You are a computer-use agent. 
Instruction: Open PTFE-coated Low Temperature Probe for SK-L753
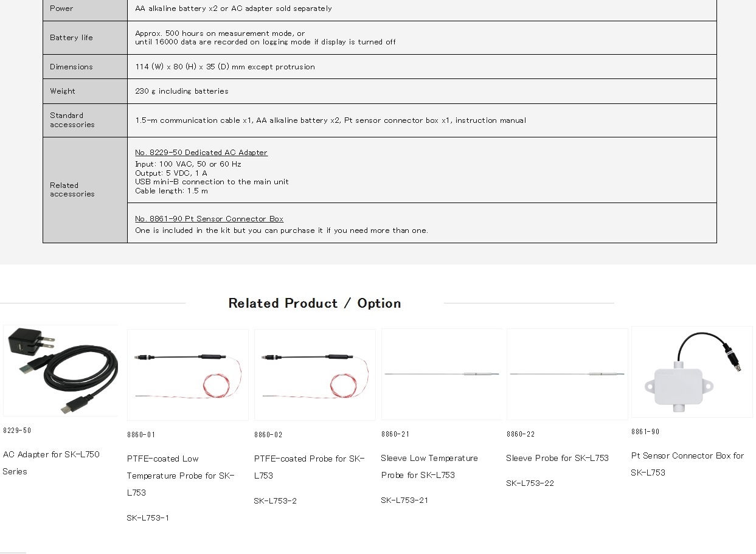click(x=181, y=476)
